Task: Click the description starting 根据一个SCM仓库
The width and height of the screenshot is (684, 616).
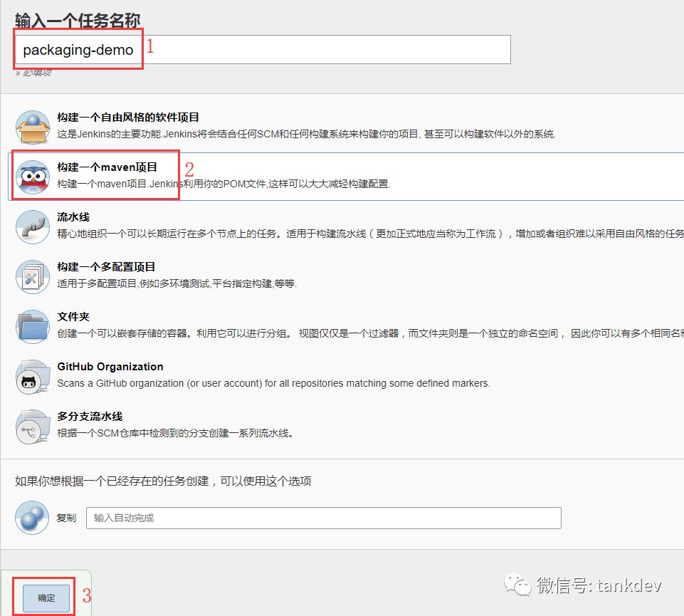Action: click(x=175, y=433)
